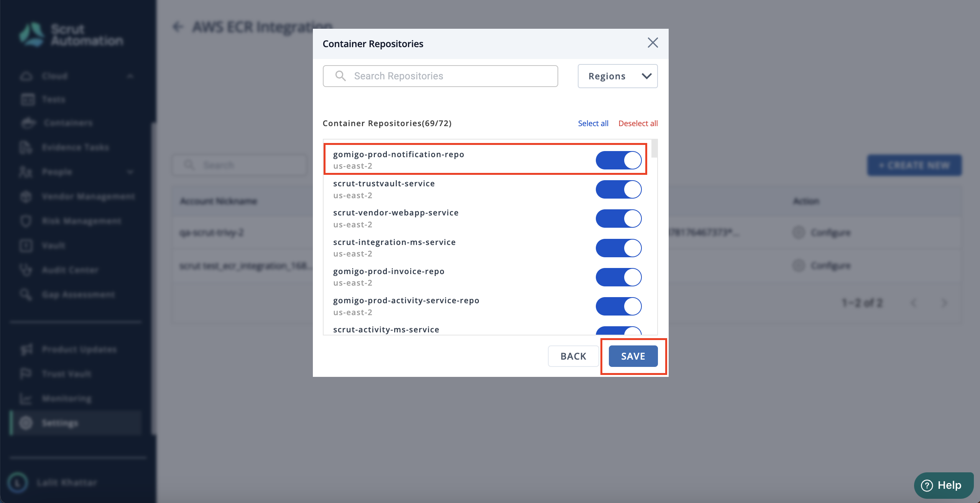Click the previous page arrow in pagination
The width and height of the screenshot is (980, 503).
click(x=914, y=303)
